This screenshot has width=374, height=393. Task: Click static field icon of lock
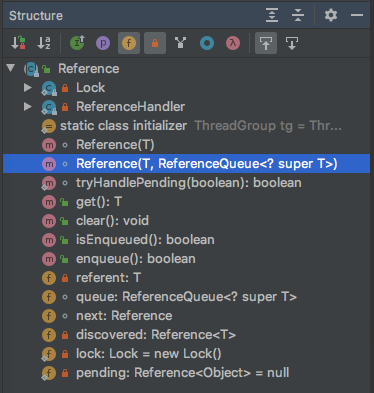click(49, 354)
